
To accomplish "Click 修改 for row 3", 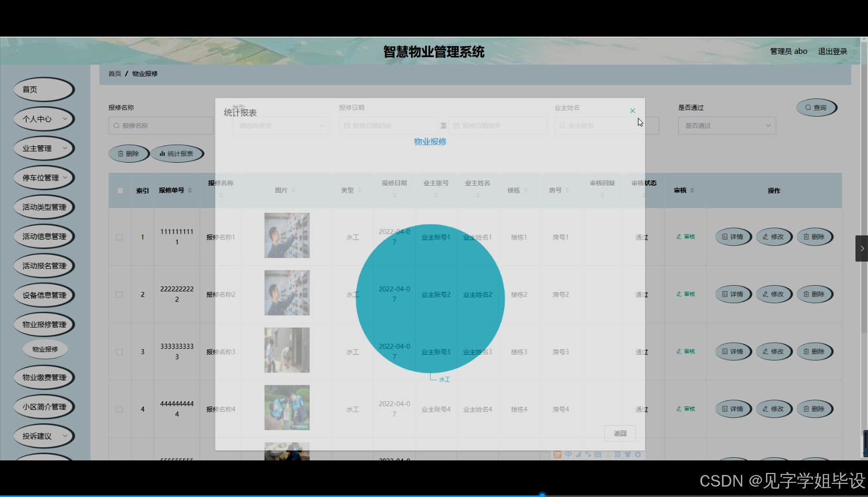I will [x=774, y=352].
